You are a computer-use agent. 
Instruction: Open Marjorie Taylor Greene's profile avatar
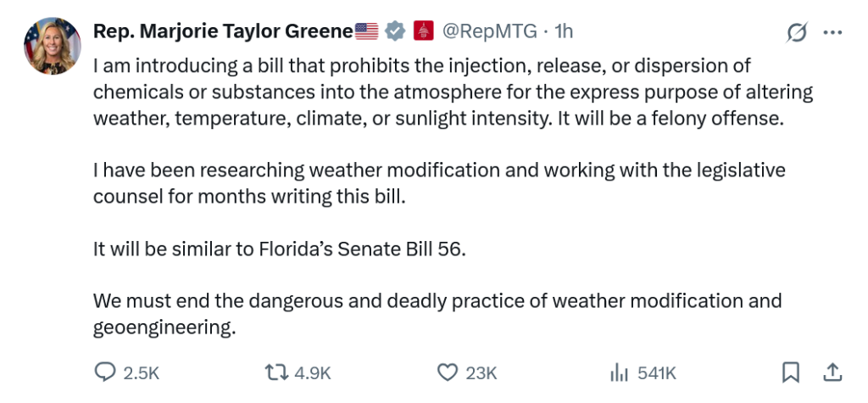pos(53,45)
